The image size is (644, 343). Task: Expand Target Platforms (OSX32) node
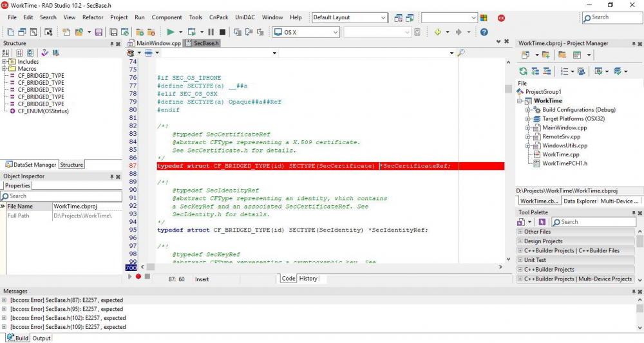pyautogui.click(x=528, y=119)
